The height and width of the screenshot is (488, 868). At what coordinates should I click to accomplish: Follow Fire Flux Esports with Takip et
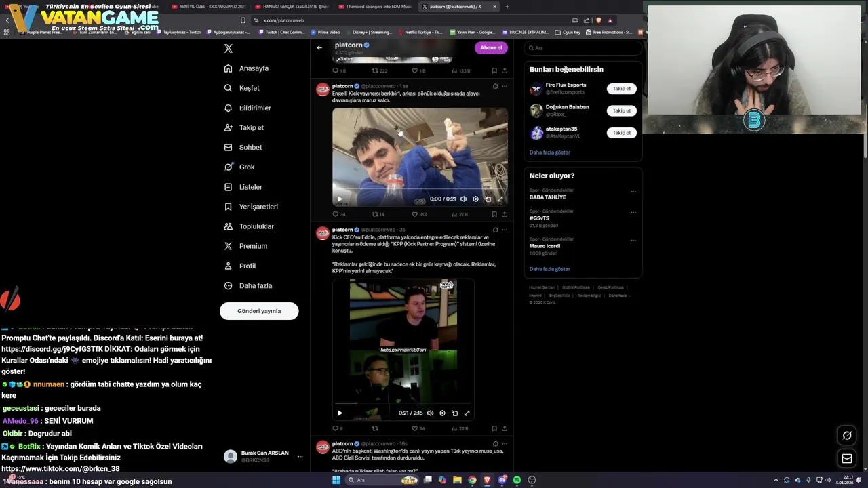click(621, 89)
